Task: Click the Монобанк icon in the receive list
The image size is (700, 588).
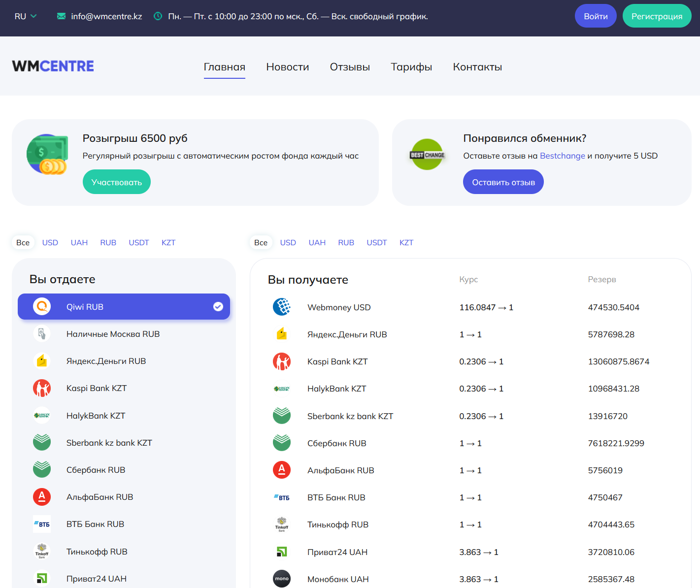Action: (x=282, y=579)
